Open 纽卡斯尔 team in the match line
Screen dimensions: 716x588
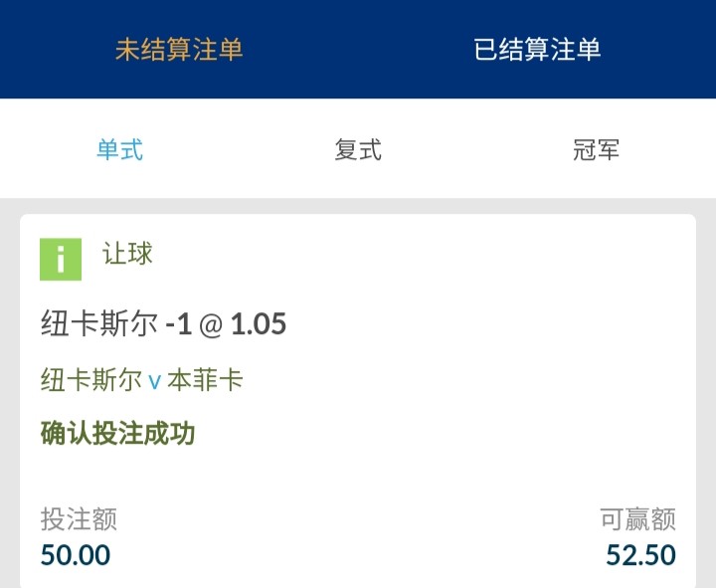pos(91,380)
